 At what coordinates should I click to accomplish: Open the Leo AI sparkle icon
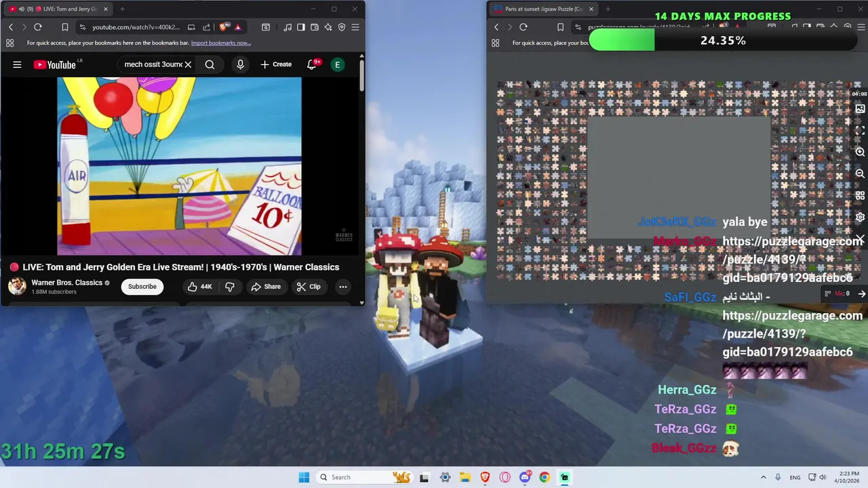328,27
